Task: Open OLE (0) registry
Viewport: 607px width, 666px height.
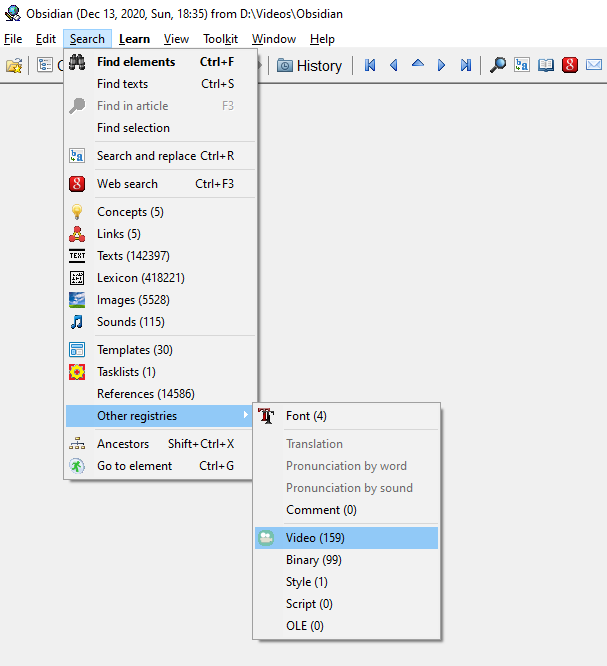Action: (x=346, y=626)
